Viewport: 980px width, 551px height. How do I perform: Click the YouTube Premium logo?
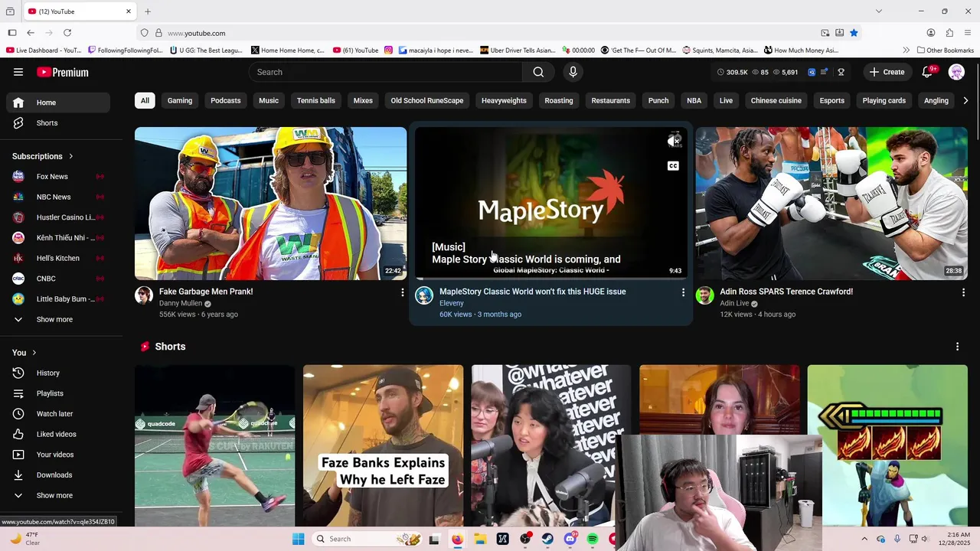(63, 72)
